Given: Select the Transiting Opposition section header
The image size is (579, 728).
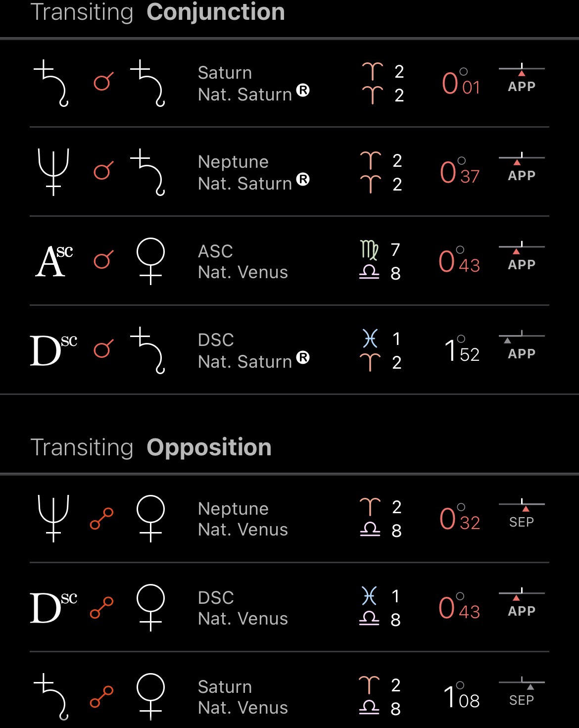Looking at the screenshot, I should tap(151, 447).
